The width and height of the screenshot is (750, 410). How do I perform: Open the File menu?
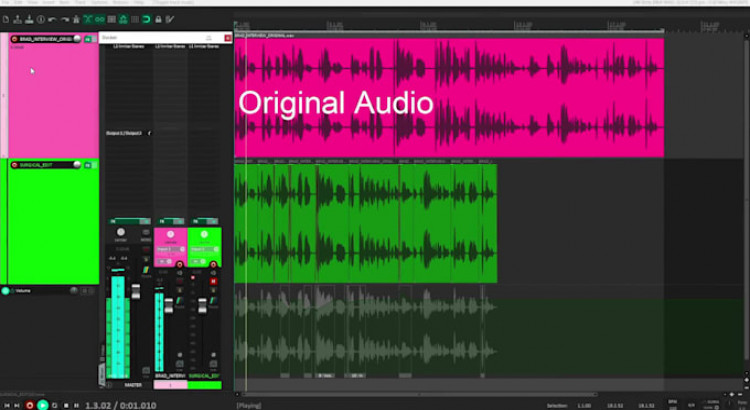point(5,4)
